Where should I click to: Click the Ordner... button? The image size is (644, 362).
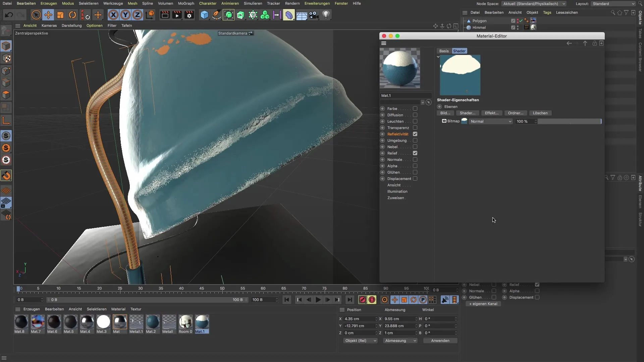pyautogui.click(x=516, y=113)
